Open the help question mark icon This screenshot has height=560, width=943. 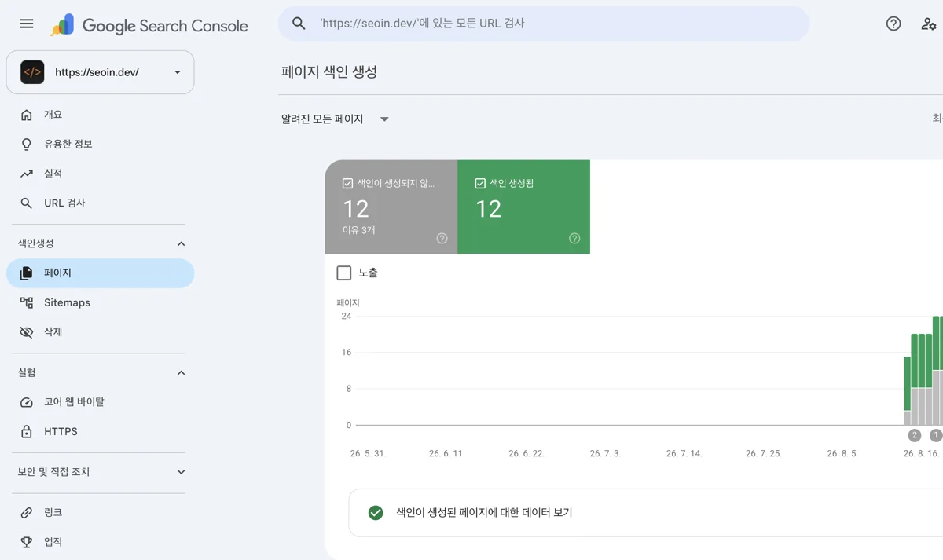click(893, 24)
